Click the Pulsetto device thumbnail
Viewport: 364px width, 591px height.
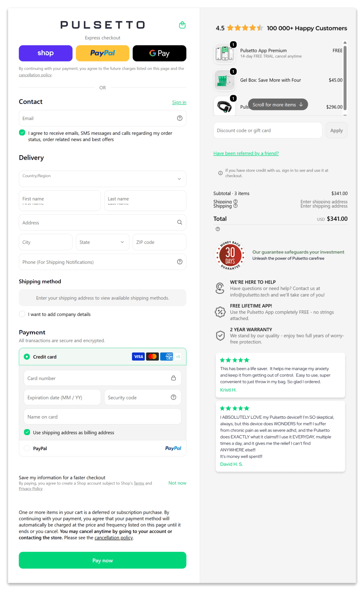pyautogui.click(x=224, y=106)
